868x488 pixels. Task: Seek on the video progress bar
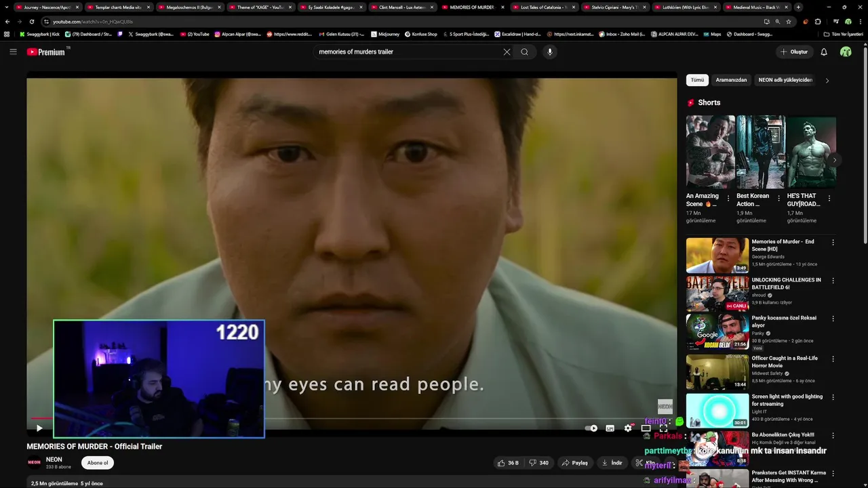[x=351, y=418]
